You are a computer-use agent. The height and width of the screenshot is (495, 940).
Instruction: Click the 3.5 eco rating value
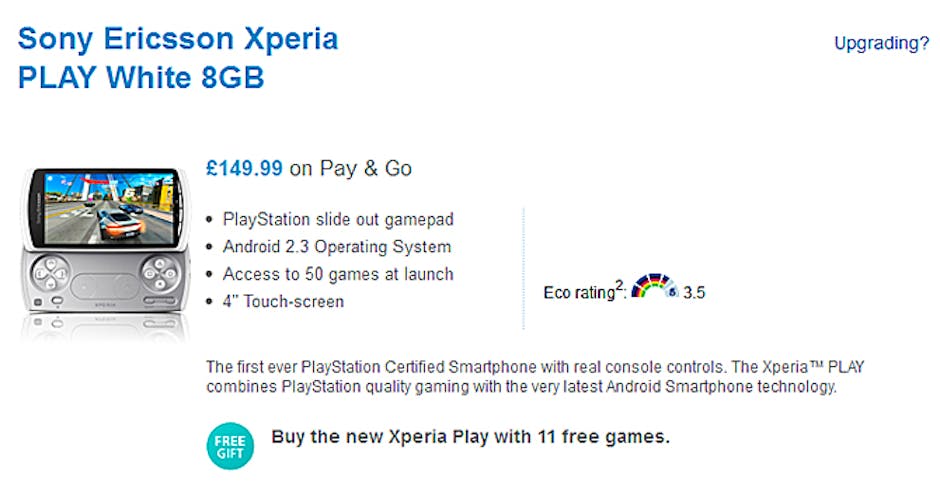point(694,294)
